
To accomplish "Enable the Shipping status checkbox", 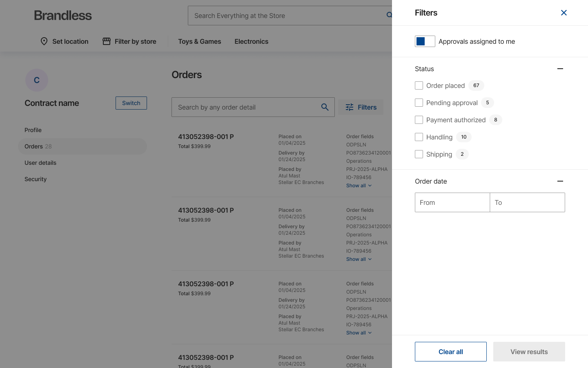I will pyautogui.click(x=419, y=154).
